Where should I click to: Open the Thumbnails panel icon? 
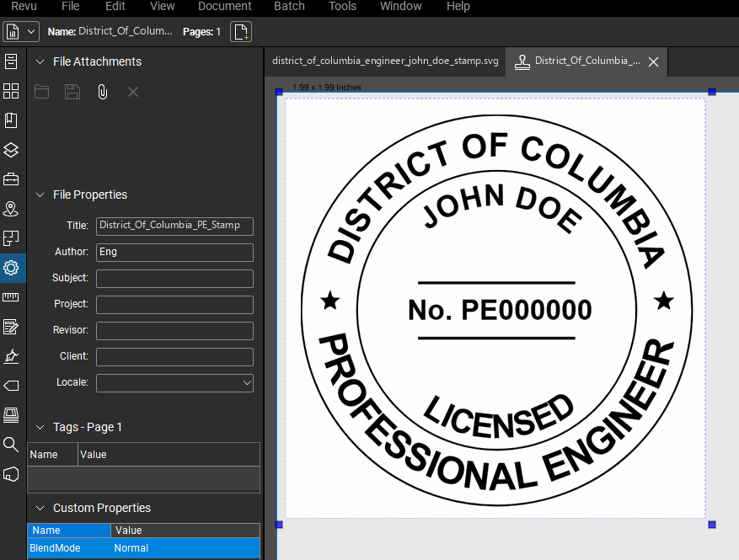pyautogui.click(x=11, y=91)
